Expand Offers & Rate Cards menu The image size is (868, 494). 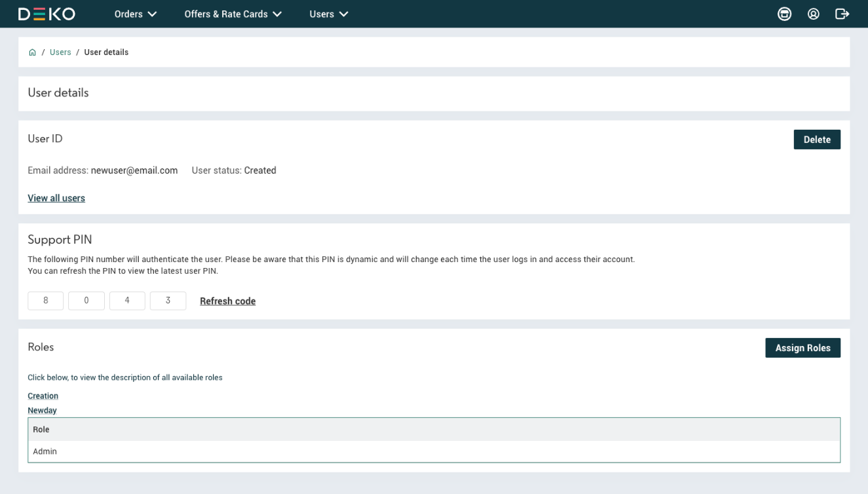point(233,14)
